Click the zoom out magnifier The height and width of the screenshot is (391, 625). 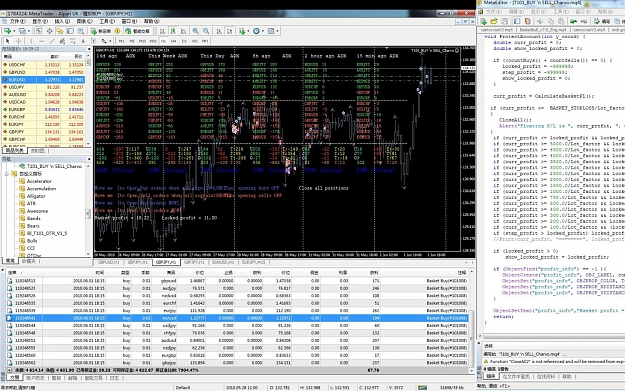206,31
